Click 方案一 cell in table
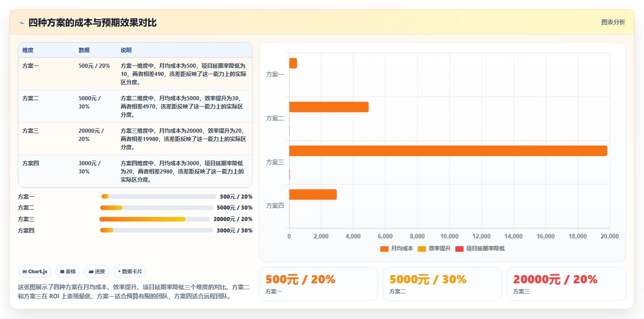Image resolution: width=644 pixels, height=319 pixels. (x=31, y=66)
